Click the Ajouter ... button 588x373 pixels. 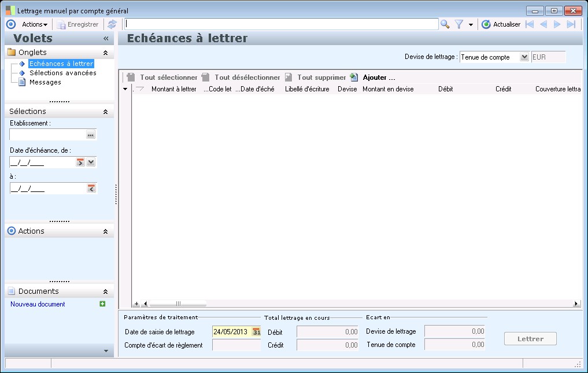click(373, 77)
